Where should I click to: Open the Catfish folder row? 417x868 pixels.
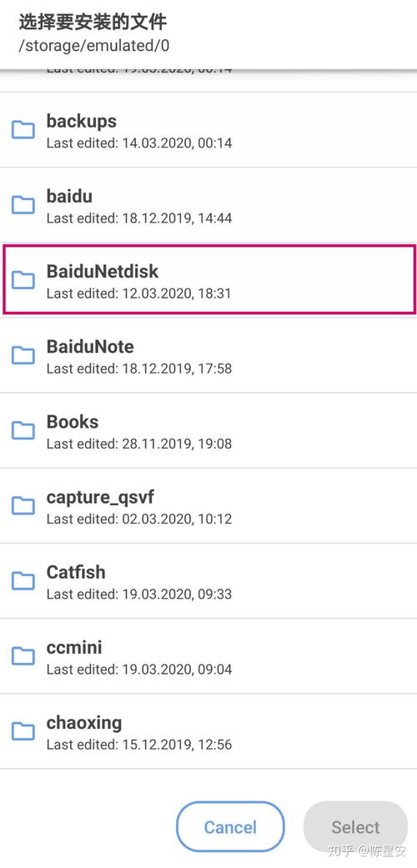[208, 580]
